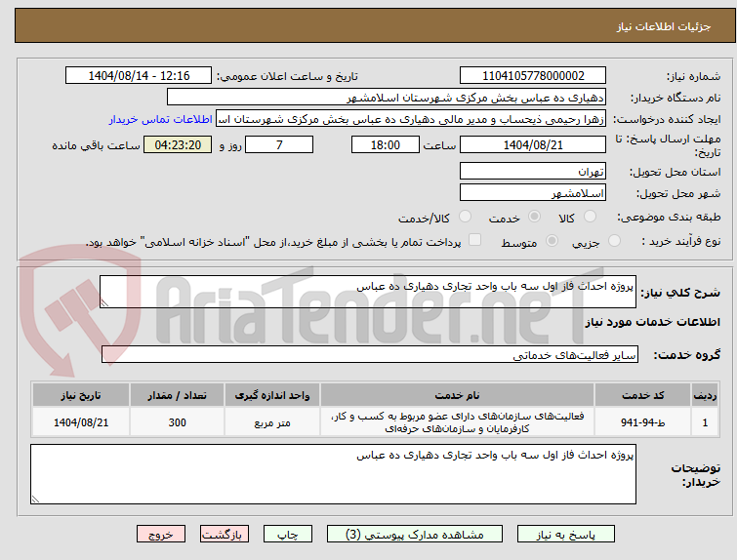737x560 pixels.
Task: Click the تاریخ نیاز column header
Action: 81,395
